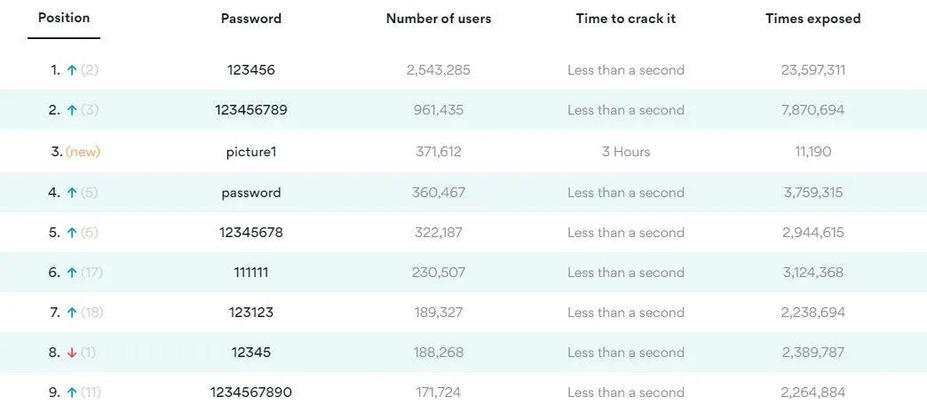Image resolution: width=927 pixels, height=400 pixels.
Task: Sort by the Password column header
Action: coord(251,18)
